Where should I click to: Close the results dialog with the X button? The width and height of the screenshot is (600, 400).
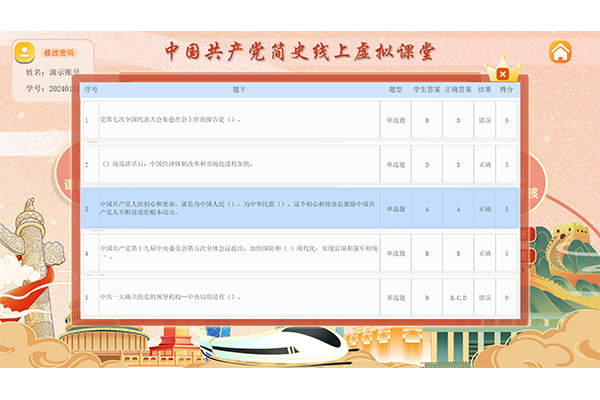(503, 74)
